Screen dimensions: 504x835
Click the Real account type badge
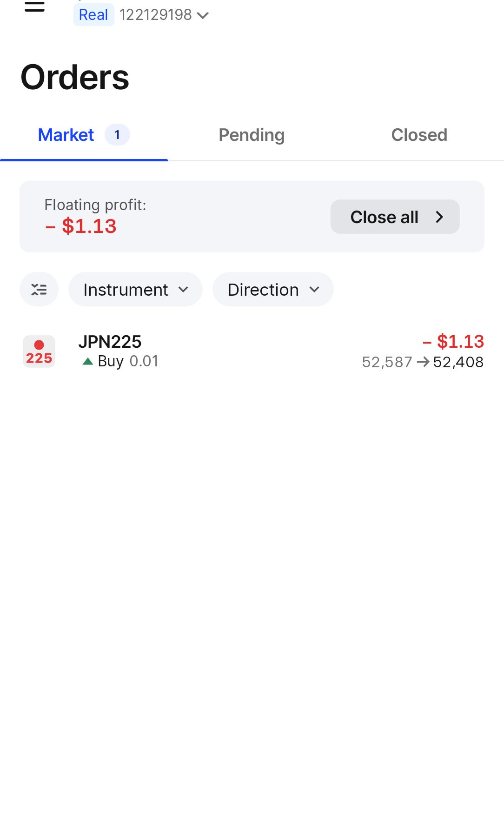[93, 15]
